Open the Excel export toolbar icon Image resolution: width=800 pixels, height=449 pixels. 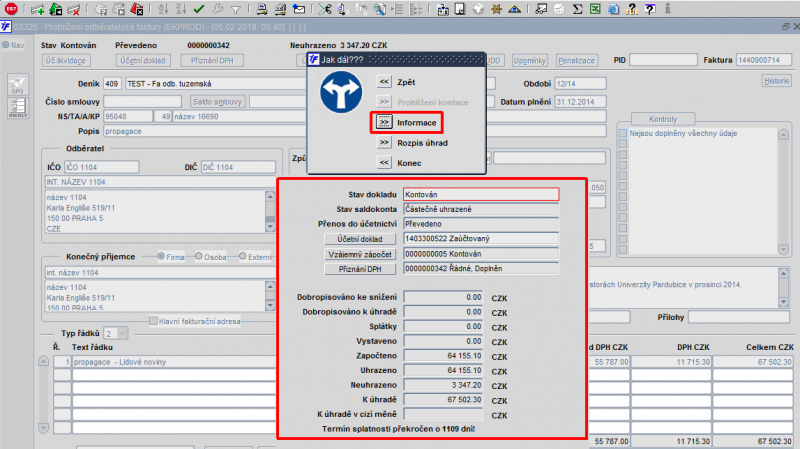[x=593, y=9]
